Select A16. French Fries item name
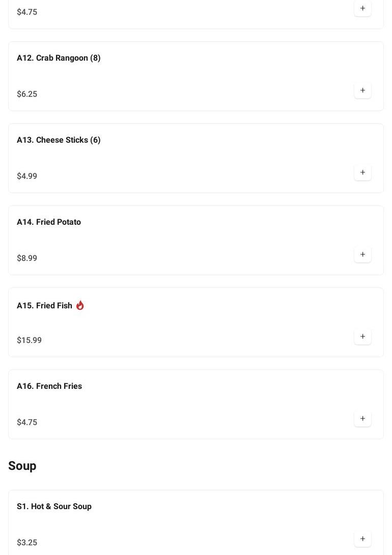392x555 pixels. (x=49, y=386)
